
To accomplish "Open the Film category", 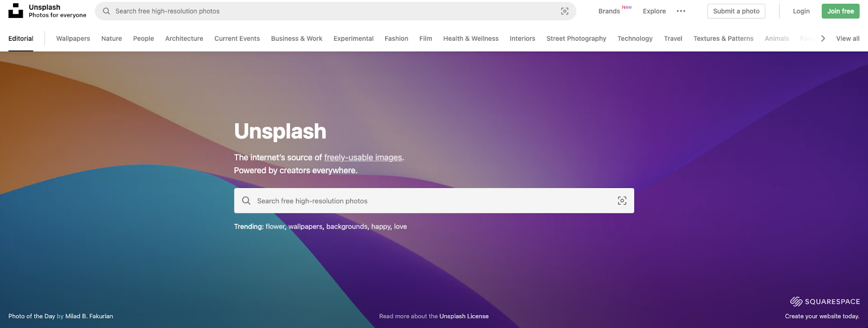I will pyautogui.click(x=426, y=39).
